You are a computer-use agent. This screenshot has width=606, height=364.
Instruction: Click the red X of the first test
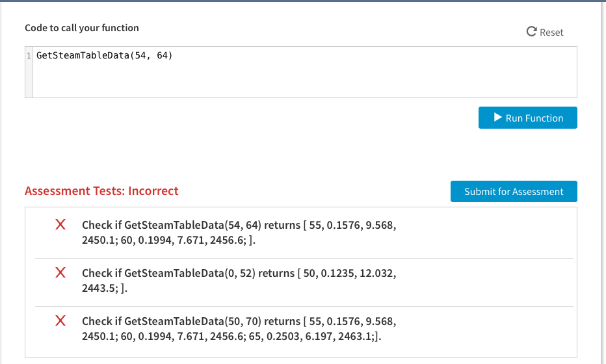(x=60, y=225)
